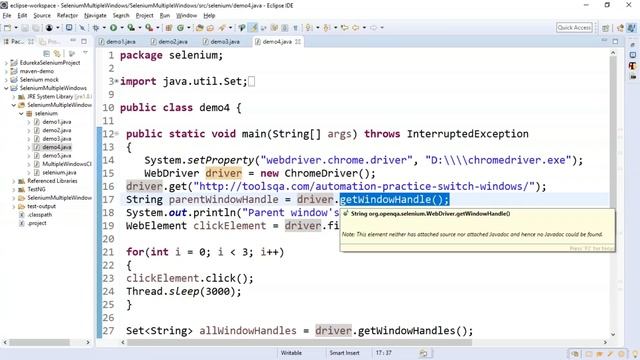Click the Package Explorer view tab
This screenshot has height=360, width=640.
tap(18, 41)
